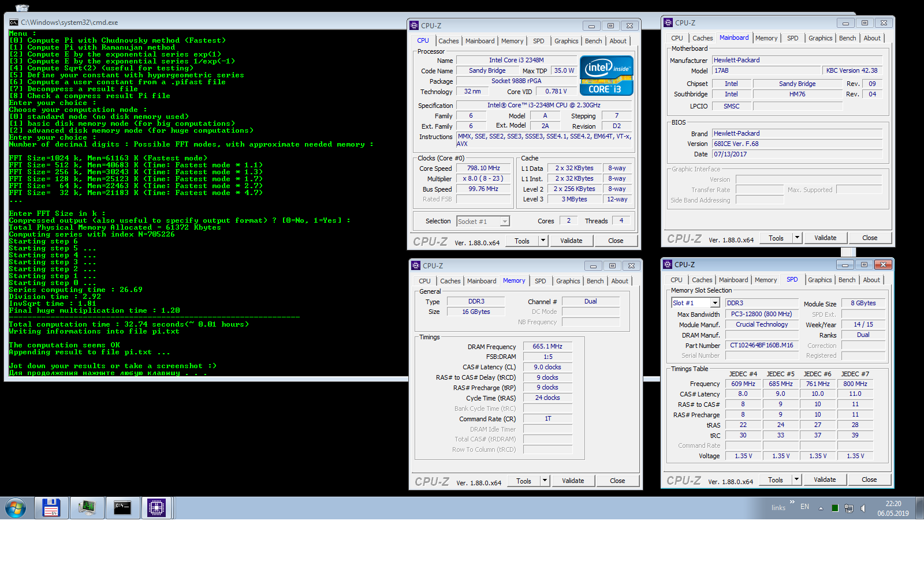Click the HM76 southbridge value
The width and height of the screenshot is (924, 573).
pyautogui.click(x=798, y=94)
